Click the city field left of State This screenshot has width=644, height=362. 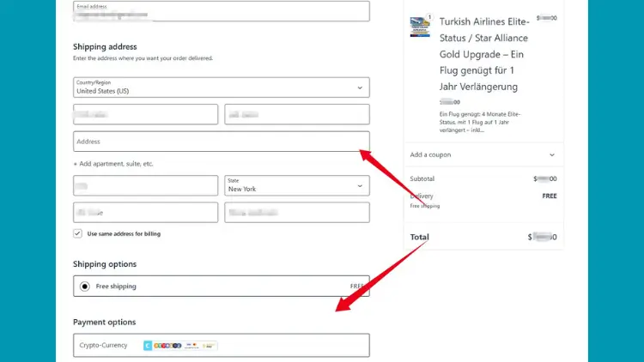click(x=145, y=185)
